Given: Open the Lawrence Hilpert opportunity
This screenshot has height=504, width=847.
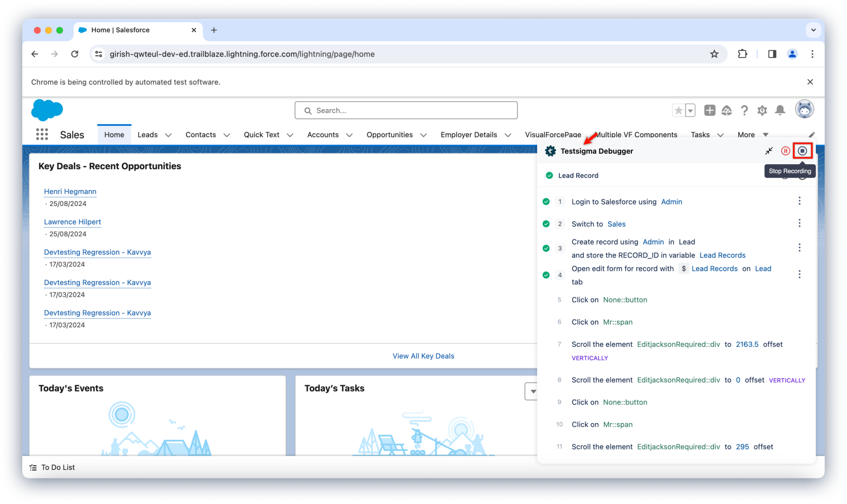Looking at the screenshot, I should pos(72,222).
